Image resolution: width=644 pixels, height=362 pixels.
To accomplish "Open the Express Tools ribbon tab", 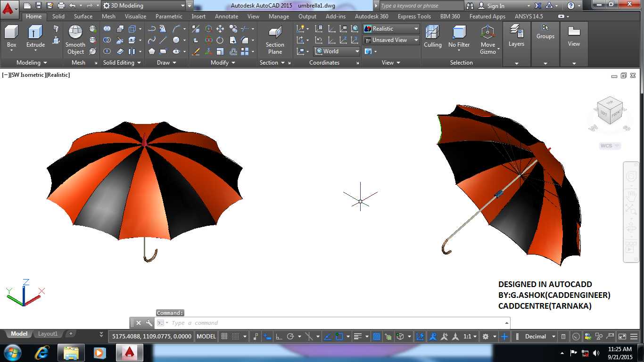I will pyautogui.click(x=414, y=16).
